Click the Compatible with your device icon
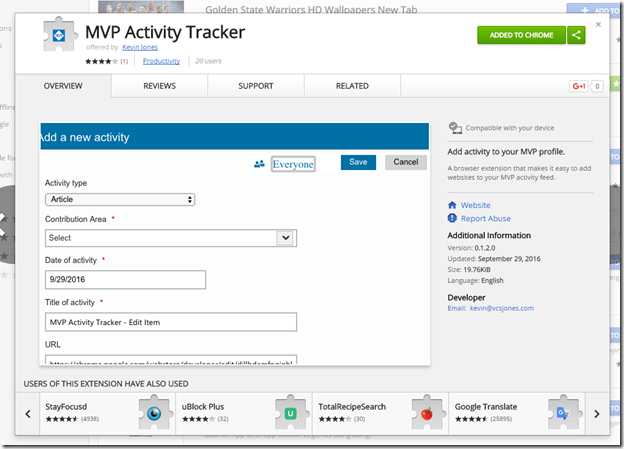 (455, 128)
